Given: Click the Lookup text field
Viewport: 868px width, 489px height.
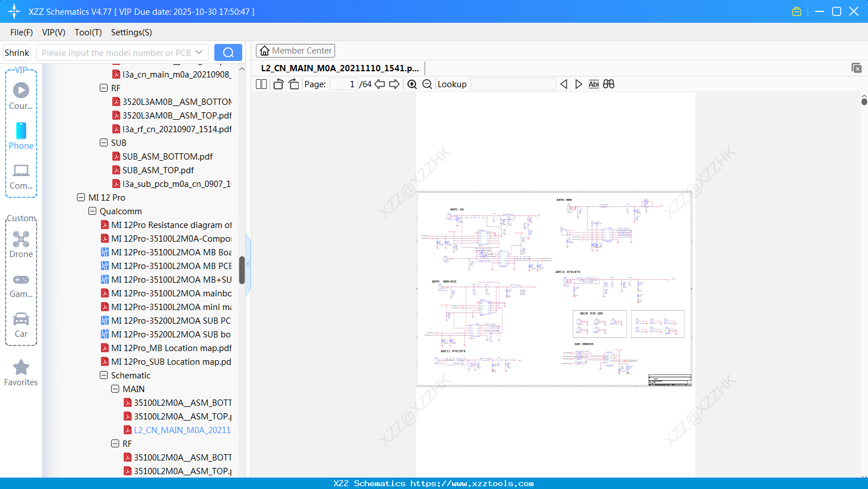Looking at the screenshot, I should 514,84.
